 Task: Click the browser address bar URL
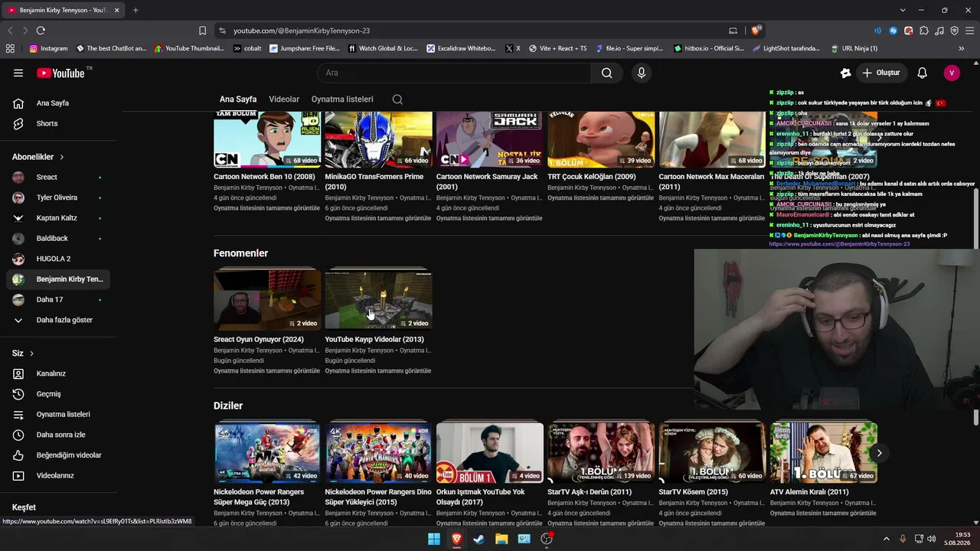point(302,31)
